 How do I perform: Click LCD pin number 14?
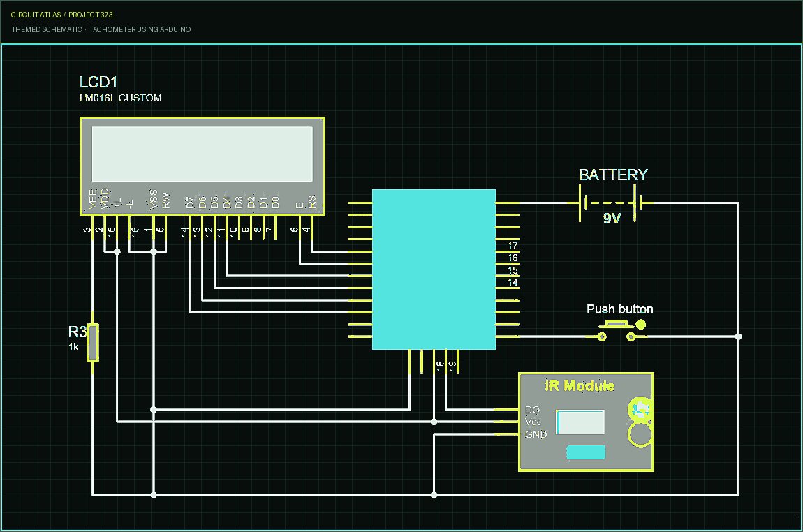pos(184,231)
